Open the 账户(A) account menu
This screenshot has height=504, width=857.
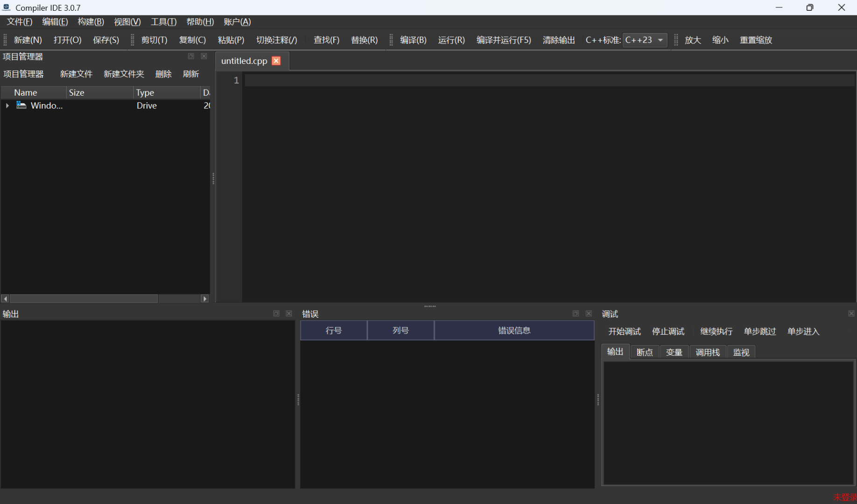click(x=237, y=22)
